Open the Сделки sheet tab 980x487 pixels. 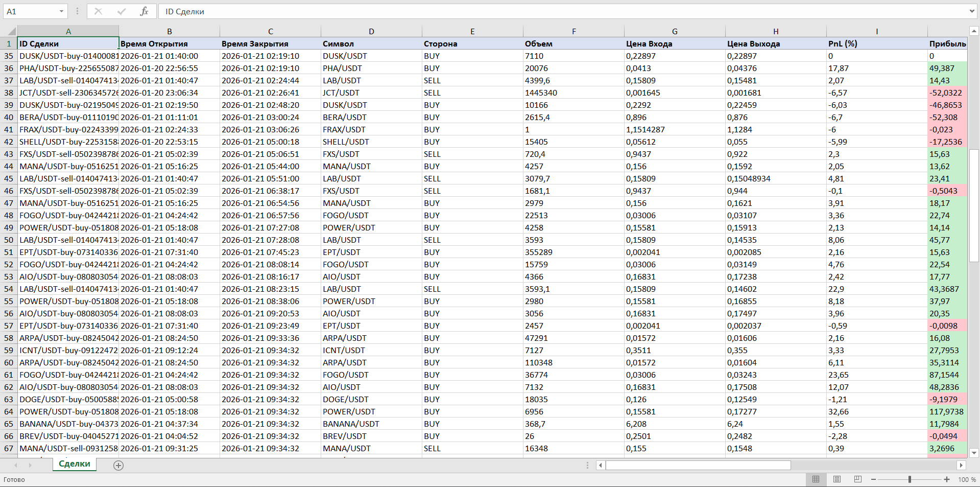(x=75, y=464)
